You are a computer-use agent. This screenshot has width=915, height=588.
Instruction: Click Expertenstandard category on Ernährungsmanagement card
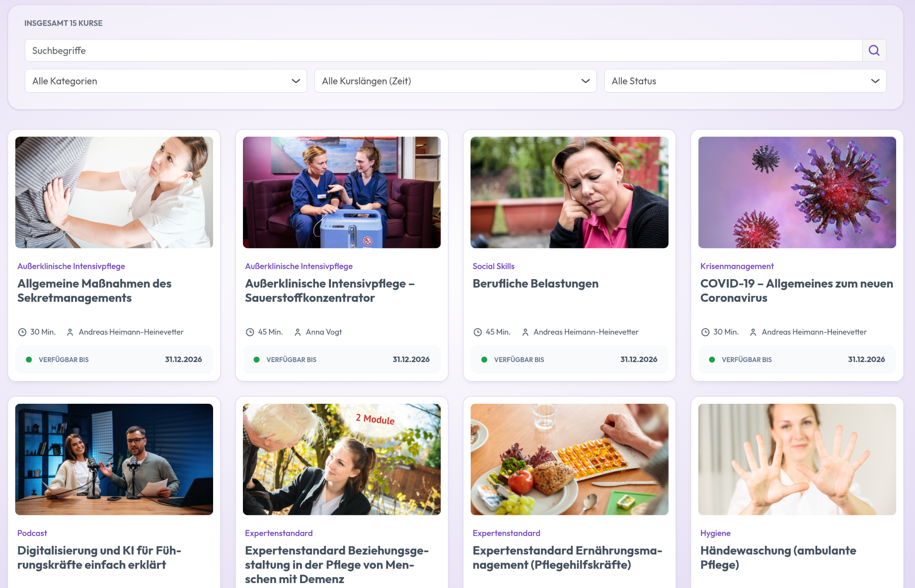(x=506, y=533)
